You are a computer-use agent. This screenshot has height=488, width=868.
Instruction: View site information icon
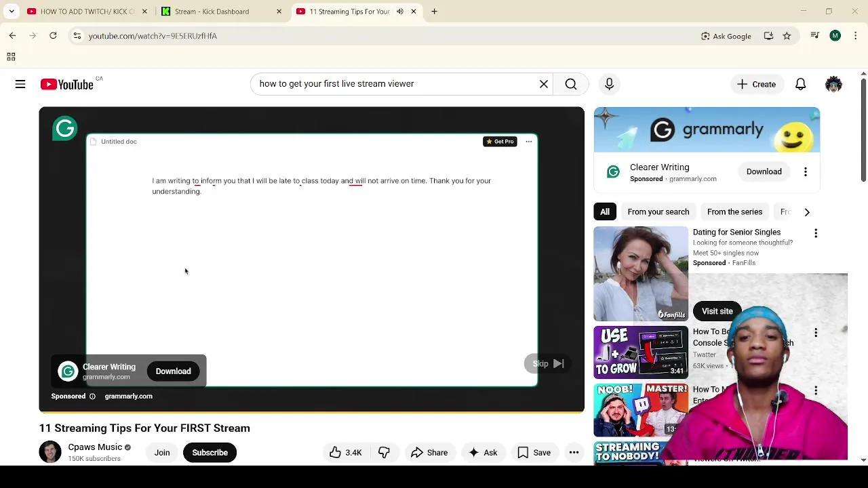[77, 36]
